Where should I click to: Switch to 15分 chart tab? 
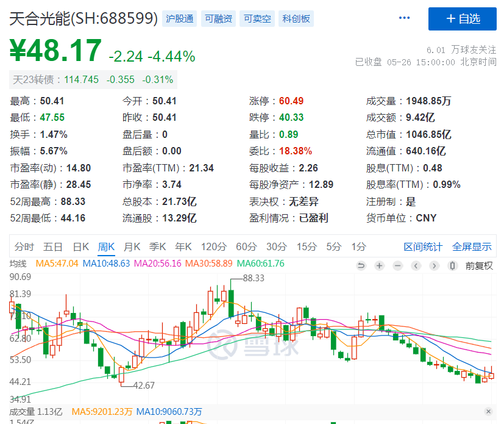tap(307, 246)
